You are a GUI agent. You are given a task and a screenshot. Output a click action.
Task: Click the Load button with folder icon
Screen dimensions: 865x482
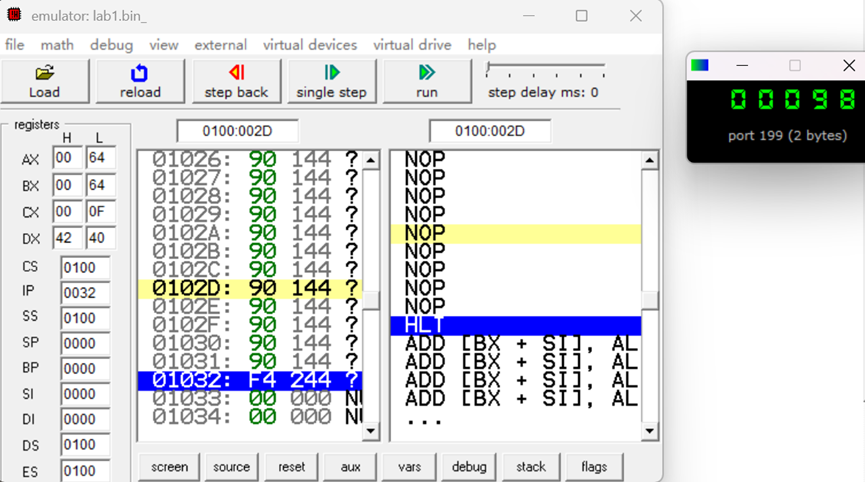[45, 82]
